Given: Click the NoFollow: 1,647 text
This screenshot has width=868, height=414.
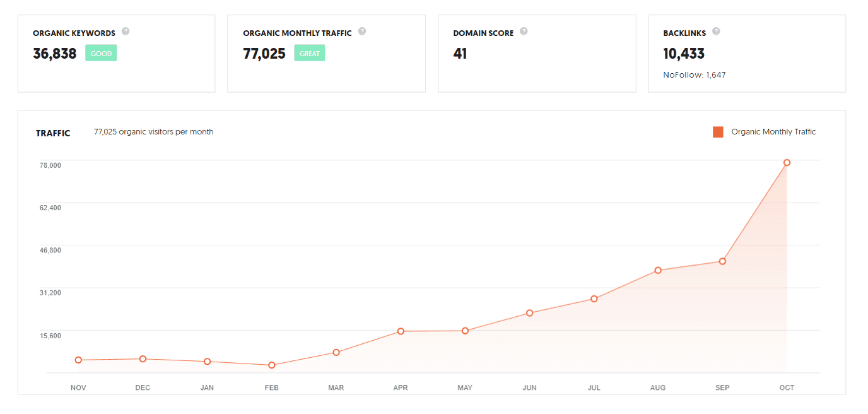Looking at the screenshot, I should pos(695,75).
